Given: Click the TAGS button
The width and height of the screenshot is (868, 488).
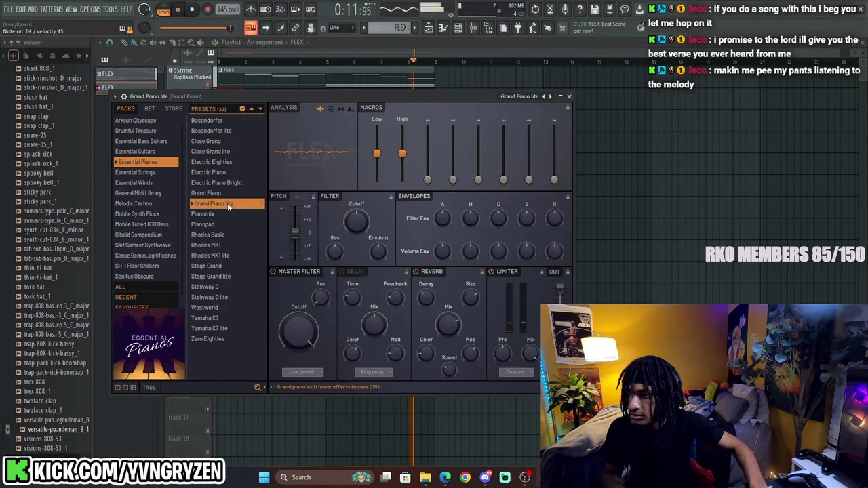Looking at the screenshot, I should [x=149, y=388].
